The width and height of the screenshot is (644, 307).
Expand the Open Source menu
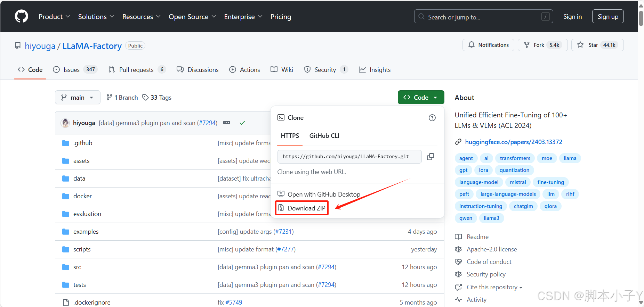[192, 17]
